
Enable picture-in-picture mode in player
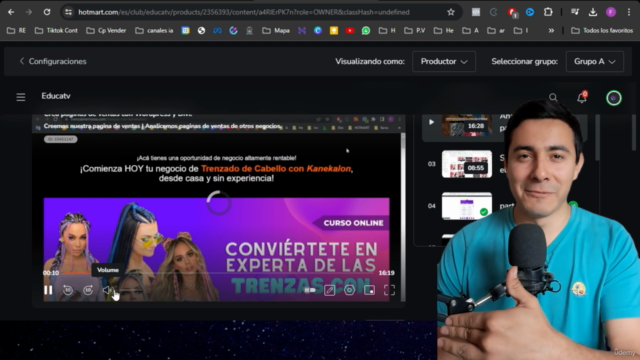tap(369, 290)
